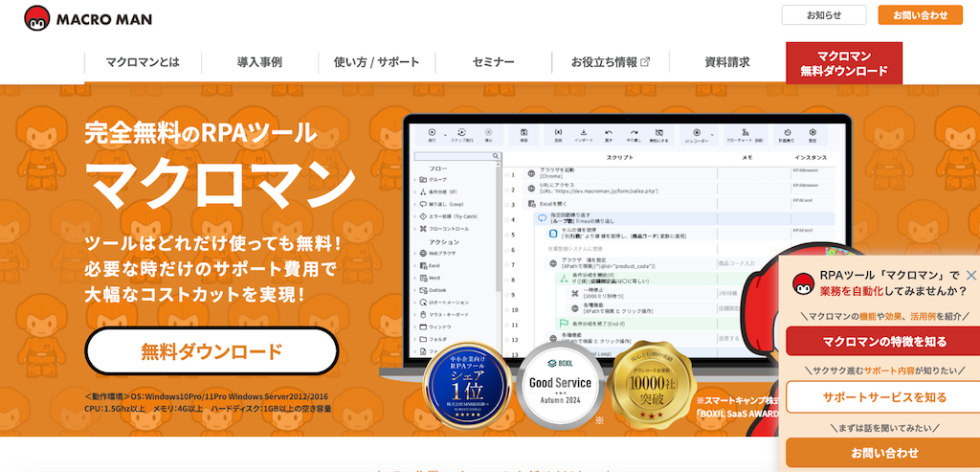
Task: Click the blue cell icon on script row 5
Action: coord(552,234)
